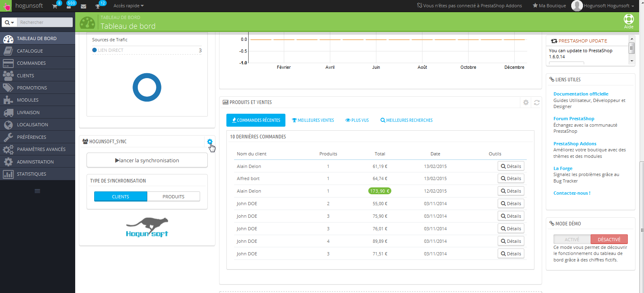Image resolution: width=644 pixels, height=293 pixels.
Task: Open the trophy notifications icon
Action: (x=97, y=6)
